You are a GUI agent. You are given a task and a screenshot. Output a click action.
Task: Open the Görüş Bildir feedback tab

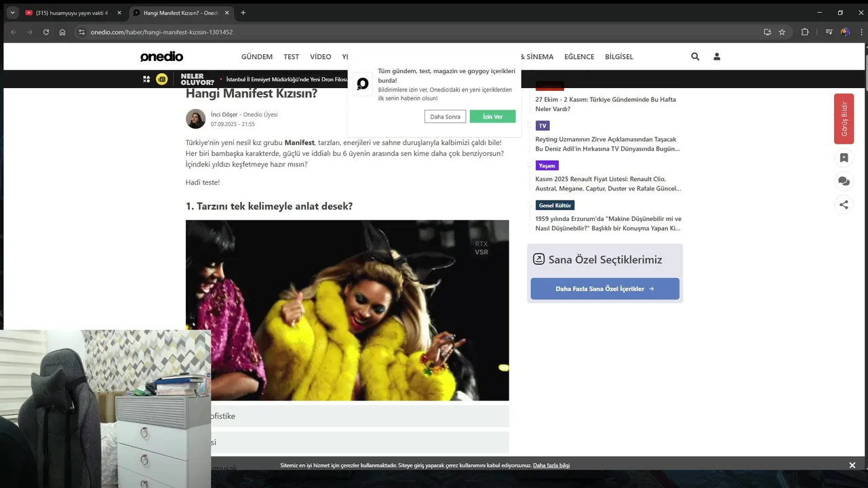[844, 119]
